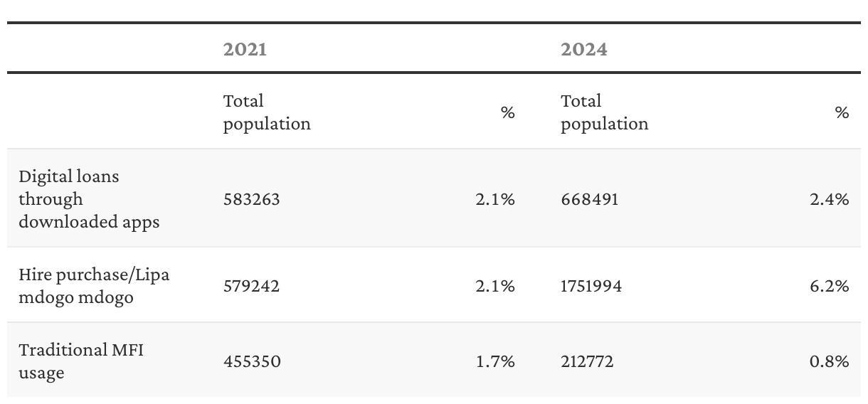Viewport: 868px width, 404px height.
Task: Click the 2.1% value in Digital loans row
Action: [494, 199]
